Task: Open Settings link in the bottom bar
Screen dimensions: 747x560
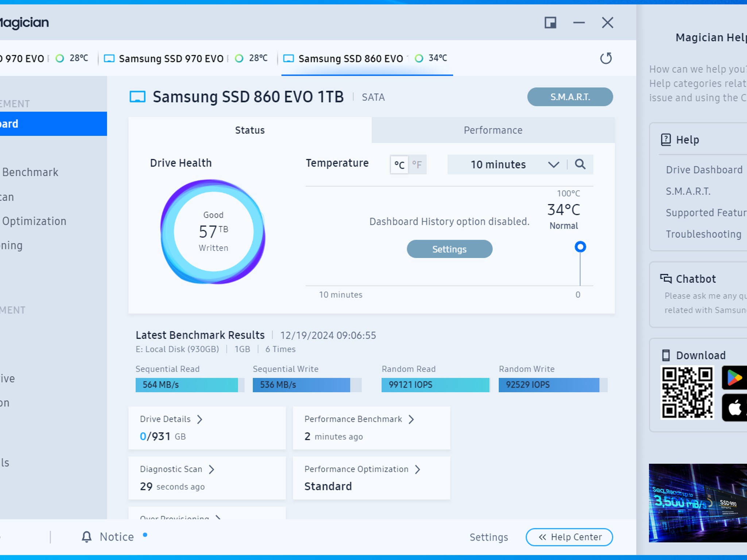Action: (489, 537)
